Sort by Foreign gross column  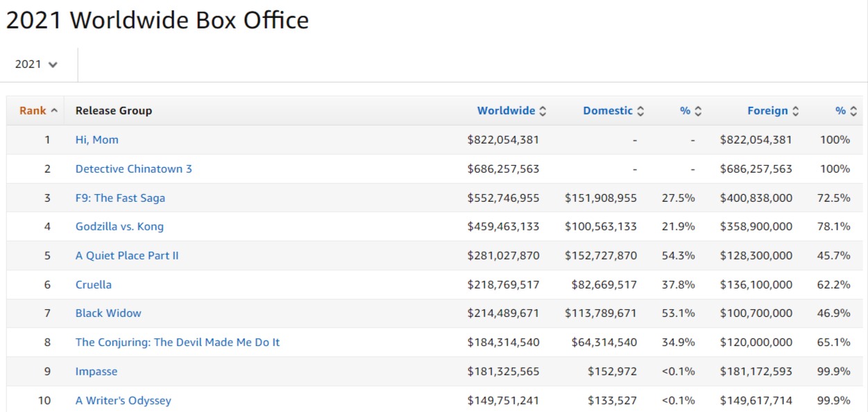point(772,111)
